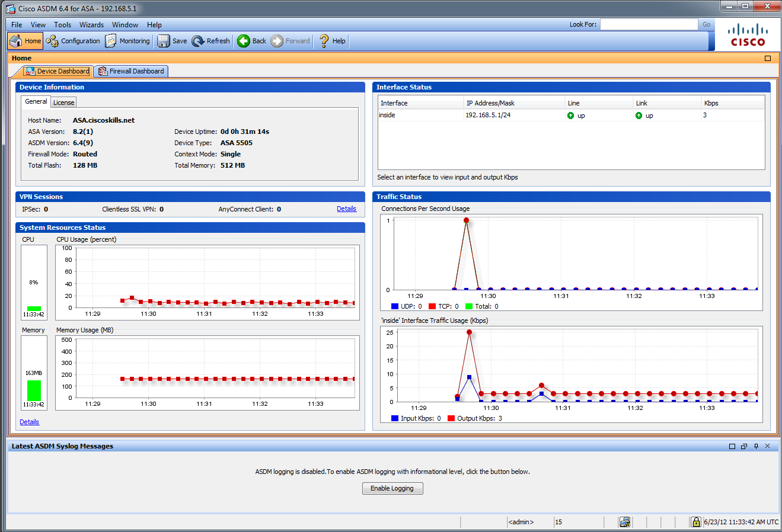Image resolution: width=782 pixels, height=532 pixels.
Task: Click the blue UDP legend swatch
Action: tap(395, 306)
